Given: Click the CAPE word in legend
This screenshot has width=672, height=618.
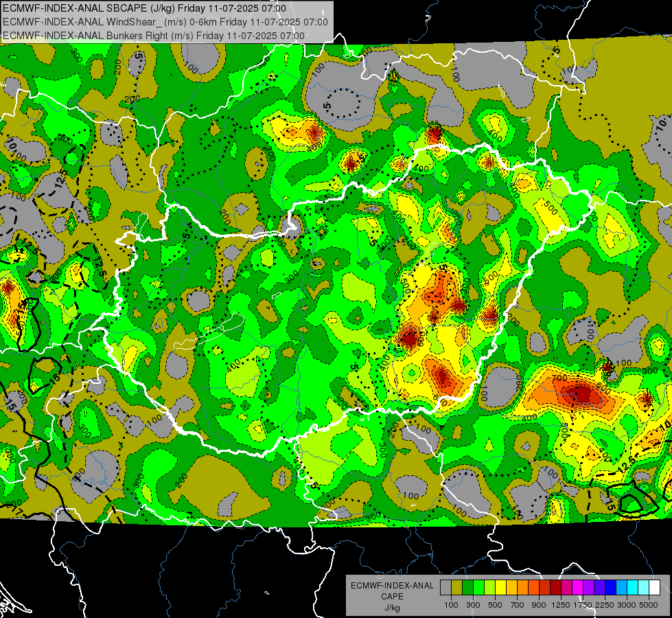Looking at the screenshot, I should coord(392,597).
